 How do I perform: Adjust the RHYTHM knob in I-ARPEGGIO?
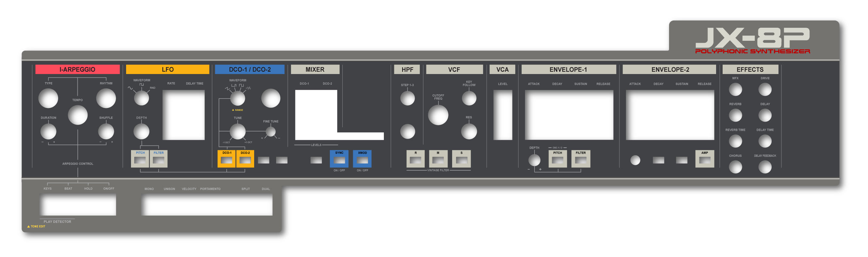coord(106,98)
